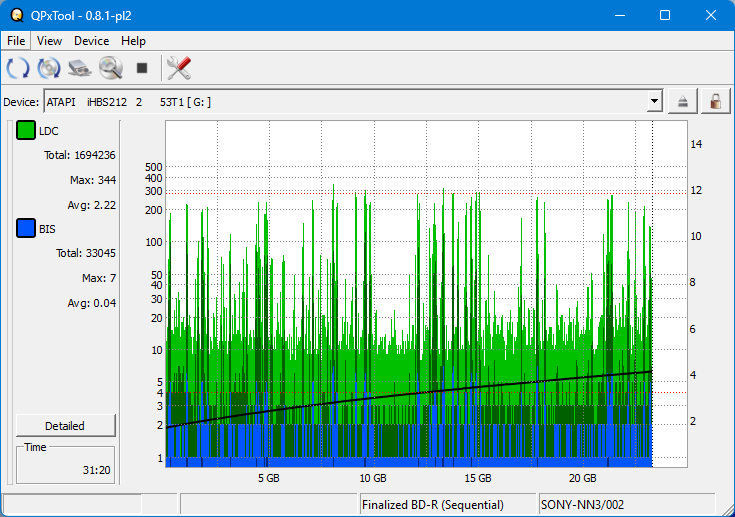Close the QPxTool window
Screen dimensions: 735x517
click(711, 15)
